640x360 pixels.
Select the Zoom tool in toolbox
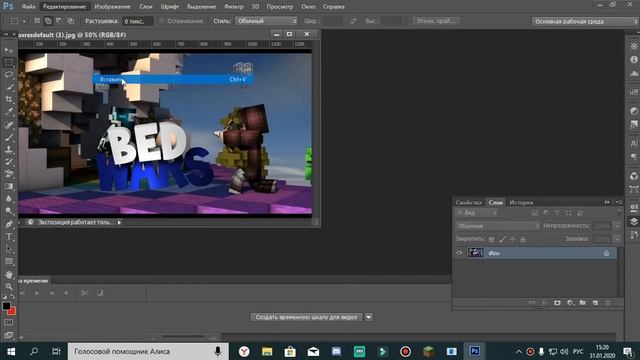click(x=9, y=287)
